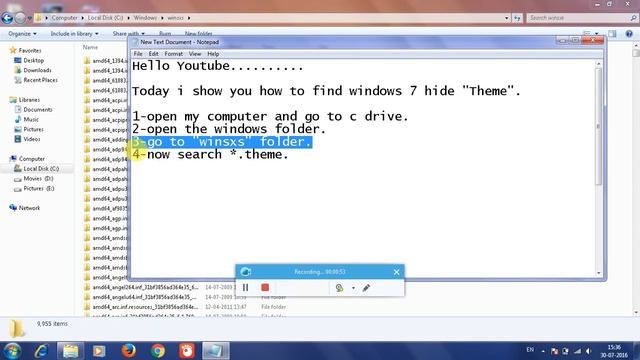This screenshot has height=360, width=640.
Task: Open the Music library
Action: point(31,120)
